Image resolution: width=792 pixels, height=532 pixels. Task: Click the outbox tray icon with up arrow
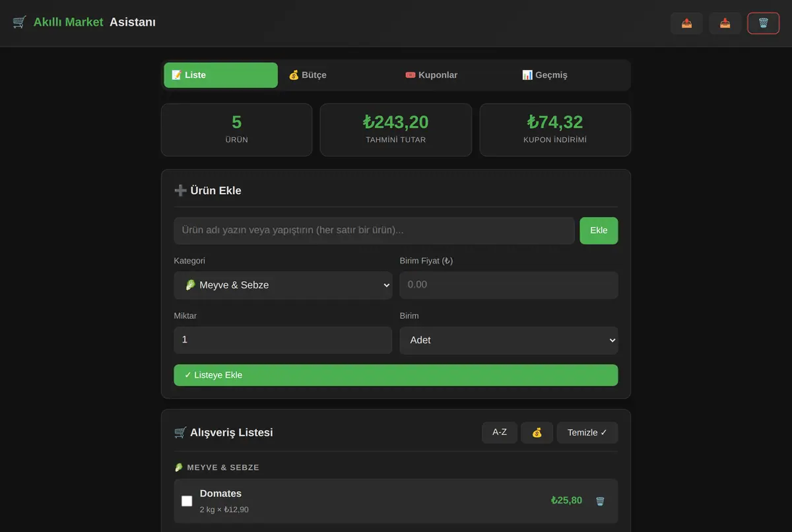(687, 23)
